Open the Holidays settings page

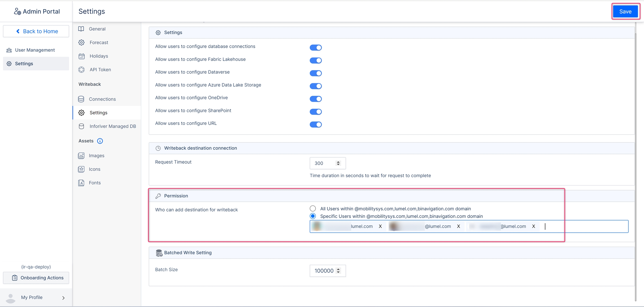[x=99, y=56]
